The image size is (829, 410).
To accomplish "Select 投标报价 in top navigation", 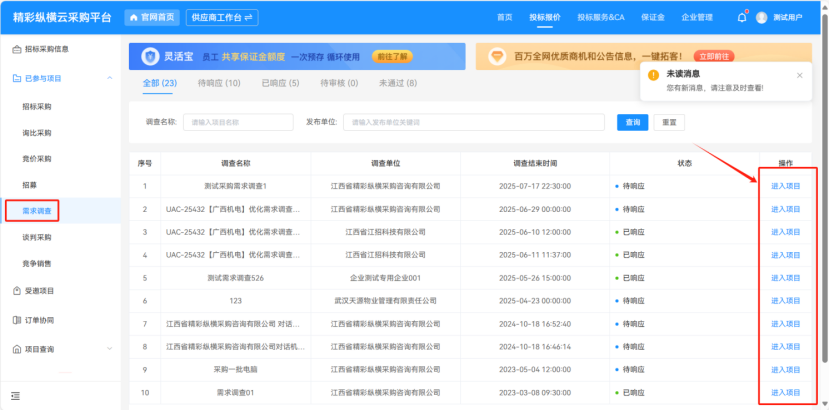I will (x=545, y=17).
